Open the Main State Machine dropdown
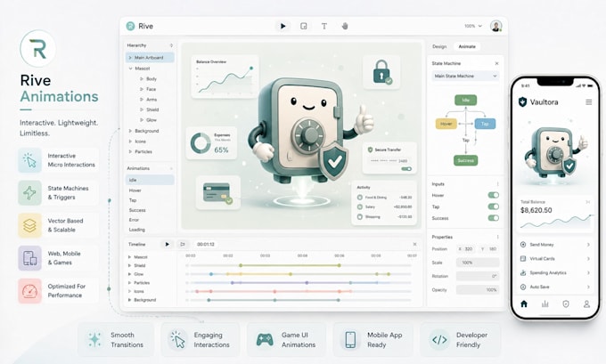606x364 pixels. (x=465, y=76)
